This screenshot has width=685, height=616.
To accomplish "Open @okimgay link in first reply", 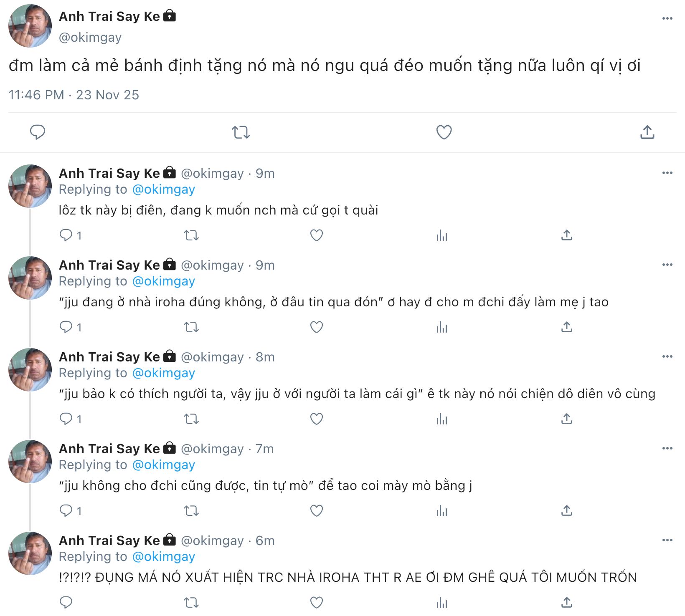I will coord(163,189).
